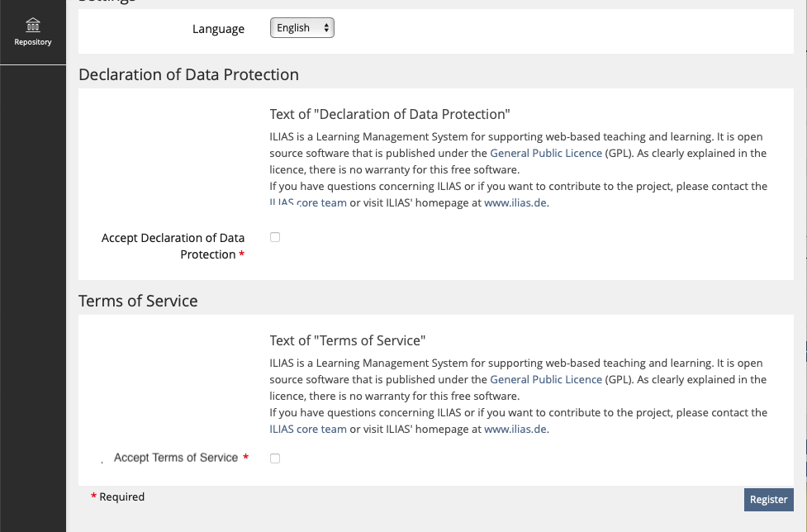This screenshot has width=807, height=532.
Task: Click the Text of "Declaration of Data Protection" subheading
Action: click(x=390, y=114)
